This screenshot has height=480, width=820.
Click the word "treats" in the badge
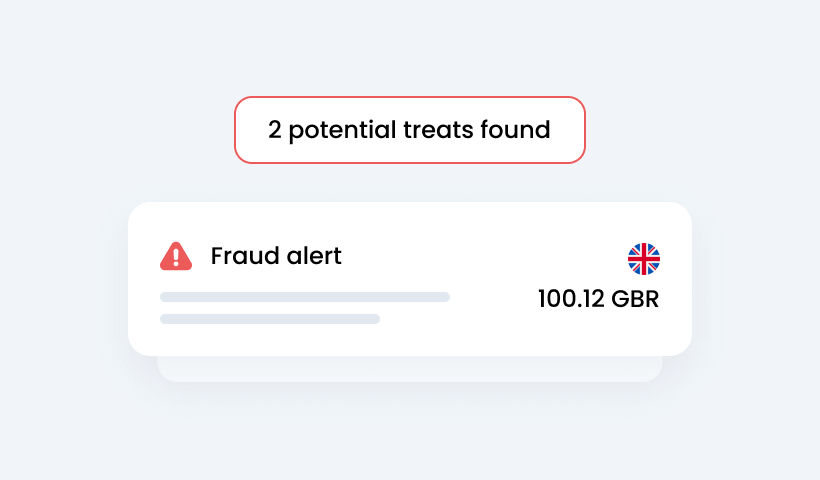[x=438, y=130]
